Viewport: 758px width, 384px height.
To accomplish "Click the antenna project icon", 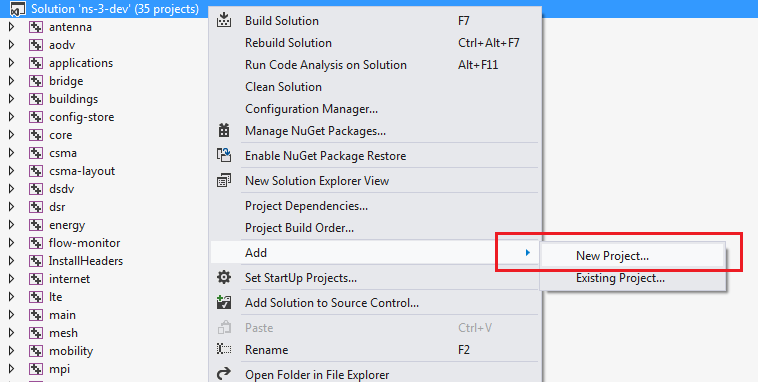I will click(x=36, y=27).
